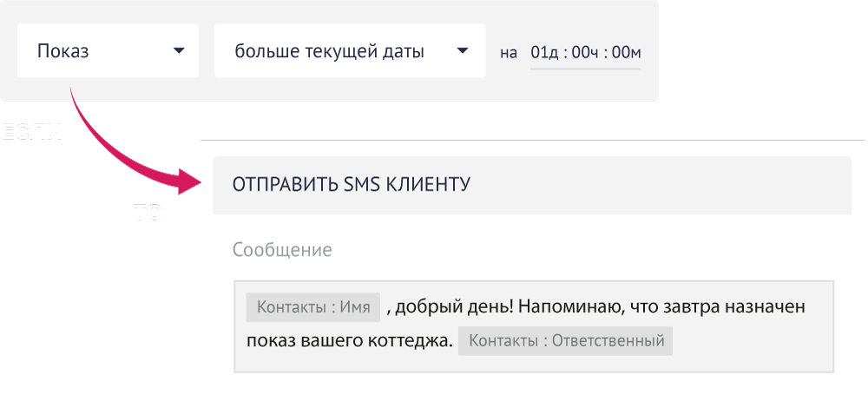
Task: Select the hours value "00ч"
Action: point(587,52)
